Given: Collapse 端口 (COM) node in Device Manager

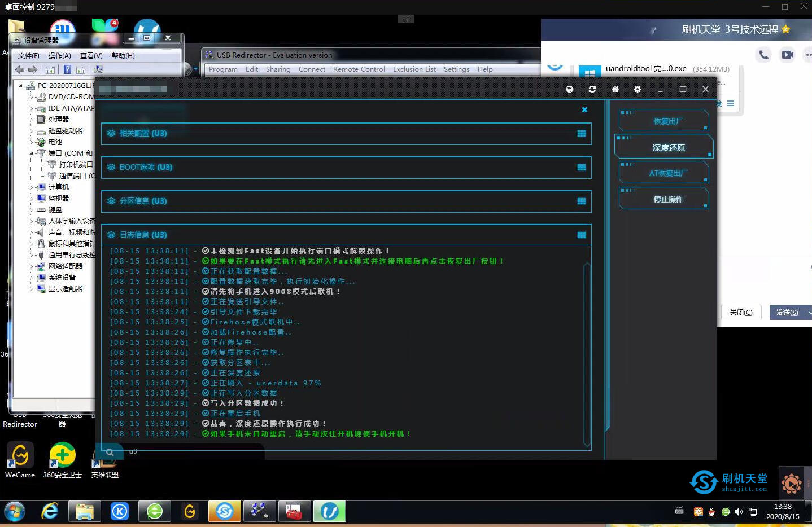Looking at the screenshot, I should coord(31,153).
